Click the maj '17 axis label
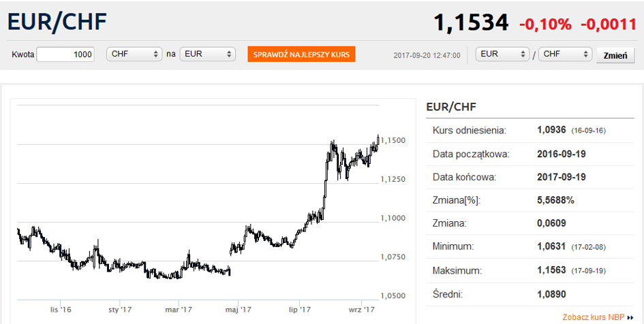 (239, 310)
